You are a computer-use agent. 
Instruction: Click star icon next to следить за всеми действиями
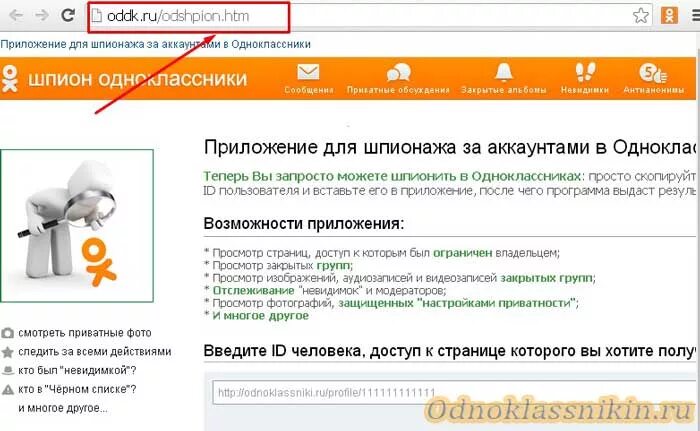[x=7, y=352]
